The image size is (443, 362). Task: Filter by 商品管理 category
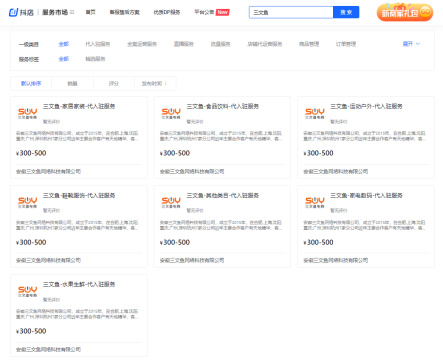[x=309, y=44]
